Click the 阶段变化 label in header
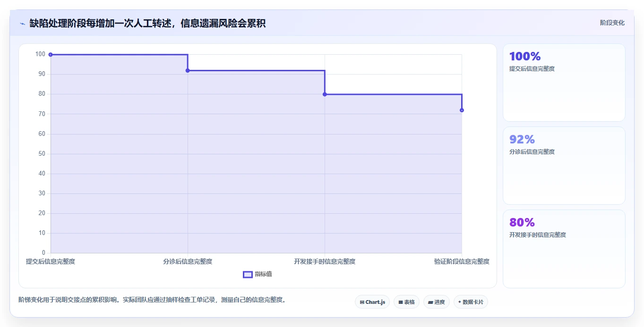Image resolution: width=644 pixels, height=327 pixels. tap(612, 23)
